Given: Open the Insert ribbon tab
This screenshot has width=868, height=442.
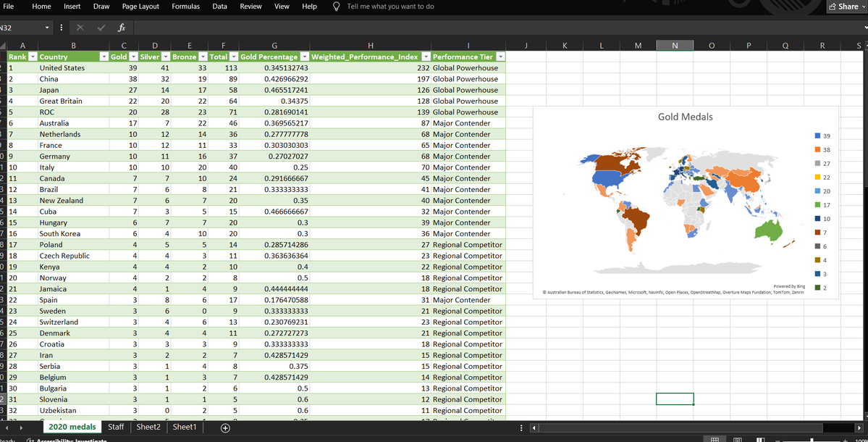Looking at the screenshot, I should [x=72, y=7].
